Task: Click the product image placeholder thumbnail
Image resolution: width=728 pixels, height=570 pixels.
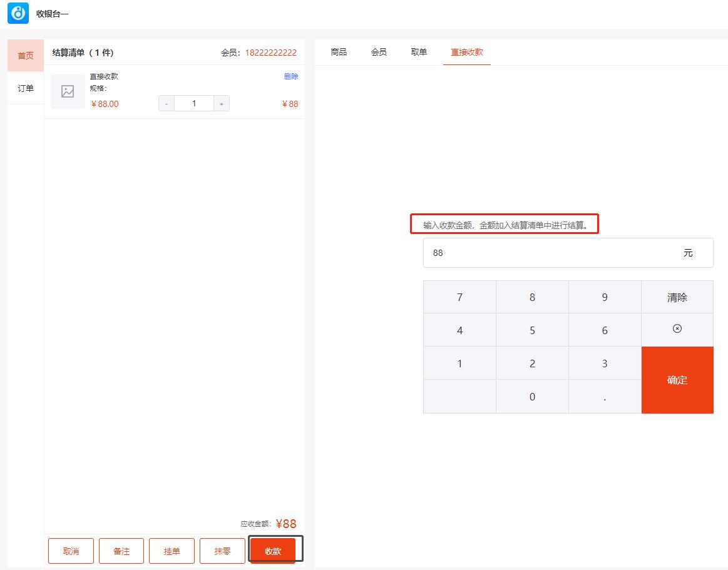Action: [x=68, y=92]
